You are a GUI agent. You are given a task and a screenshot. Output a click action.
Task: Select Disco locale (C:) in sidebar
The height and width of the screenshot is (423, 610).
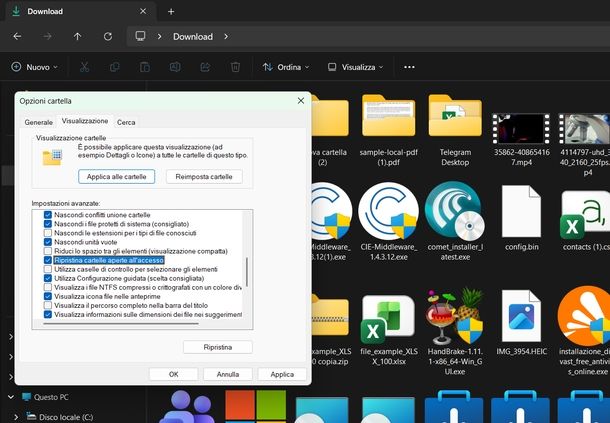click(x=66, y=417)
